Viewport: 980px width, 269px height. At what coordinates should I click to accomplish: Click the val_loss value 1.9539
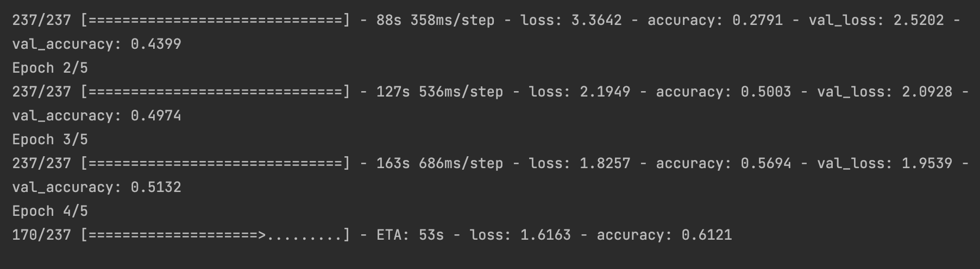pyautogui.click(x=927, y=163)
